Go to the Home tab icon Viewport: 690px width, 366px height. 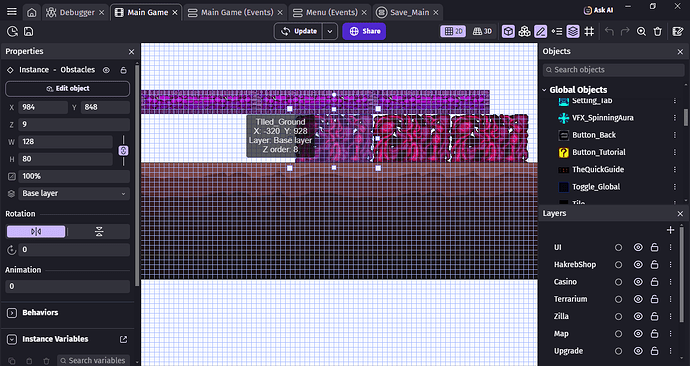click(32, 12)
